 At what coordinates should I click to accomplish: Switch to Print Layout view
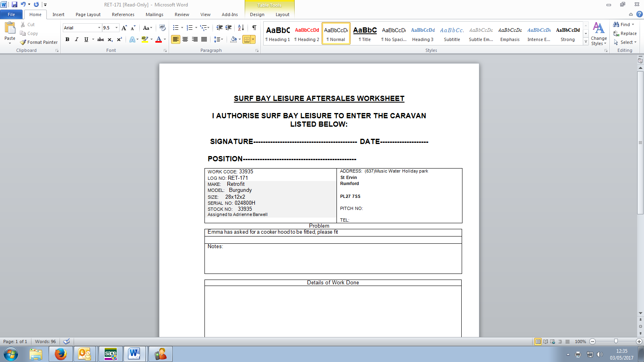(538, 341)
